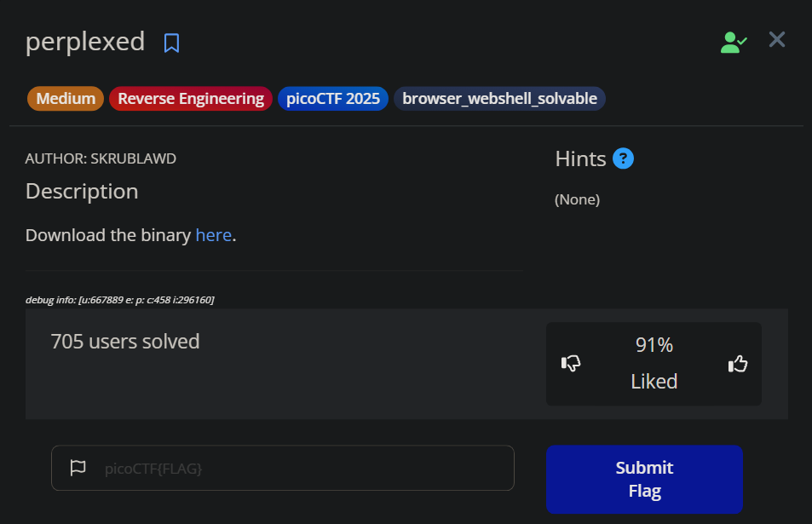
Task: Bookmark the perplexed challenge
Action: [x=171, y=41]
